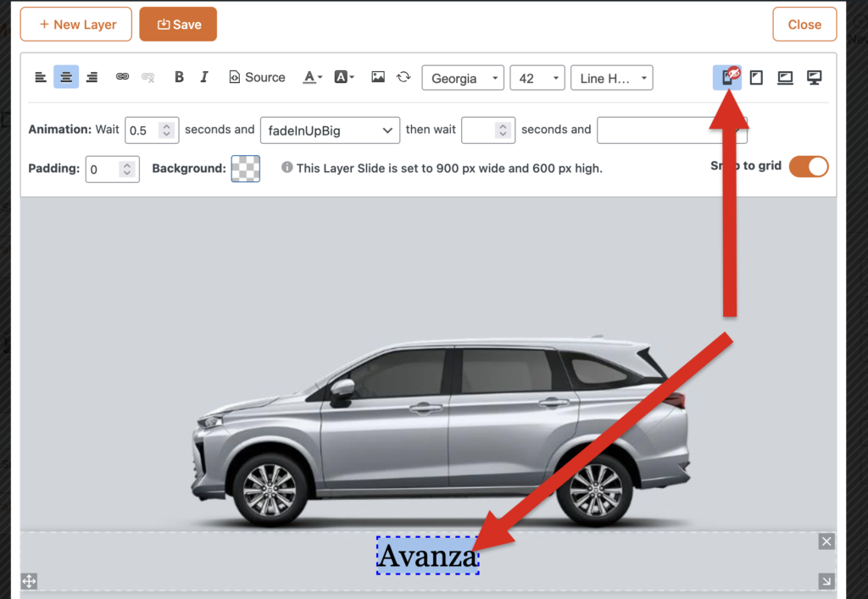The width and height of the screenshot is (868, 599).
Task: Click the layer resize handle icon
Action: pos(826,581)
